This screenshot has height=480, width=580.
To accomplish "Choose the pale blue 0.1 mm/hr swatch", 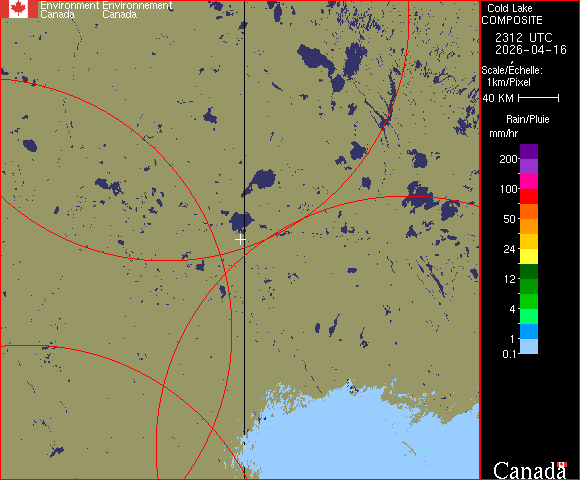I will 529,347.
